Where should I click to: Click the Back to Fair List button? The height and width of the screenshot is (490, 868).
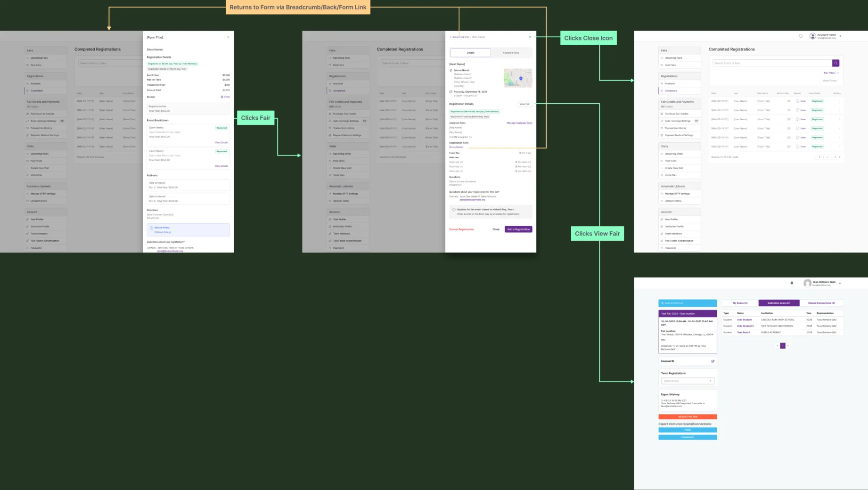pyautogui.click(x=688, y=303)
